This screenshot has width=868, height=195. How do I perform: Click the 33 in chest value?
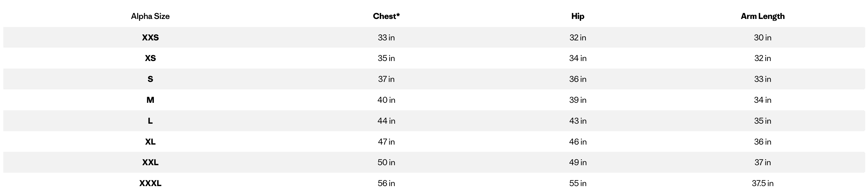coord(386,37)
